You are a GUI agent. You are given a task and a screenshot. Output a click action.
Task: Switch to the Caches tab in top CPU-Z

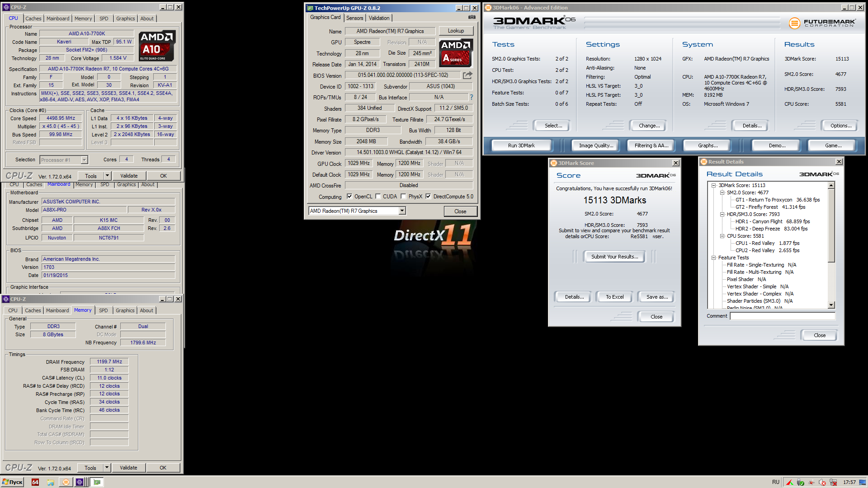33,19
